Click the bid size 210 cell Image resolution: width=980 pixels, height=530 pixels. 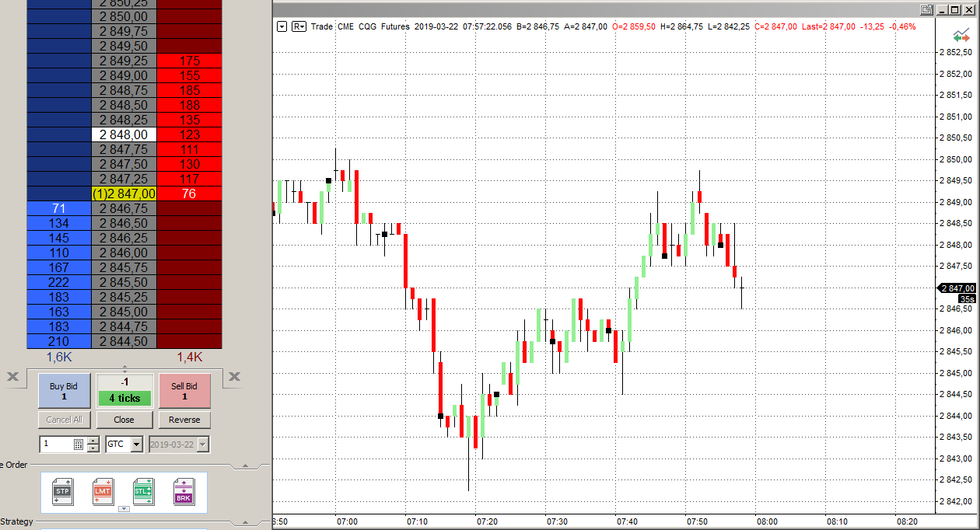click(59, 341)
